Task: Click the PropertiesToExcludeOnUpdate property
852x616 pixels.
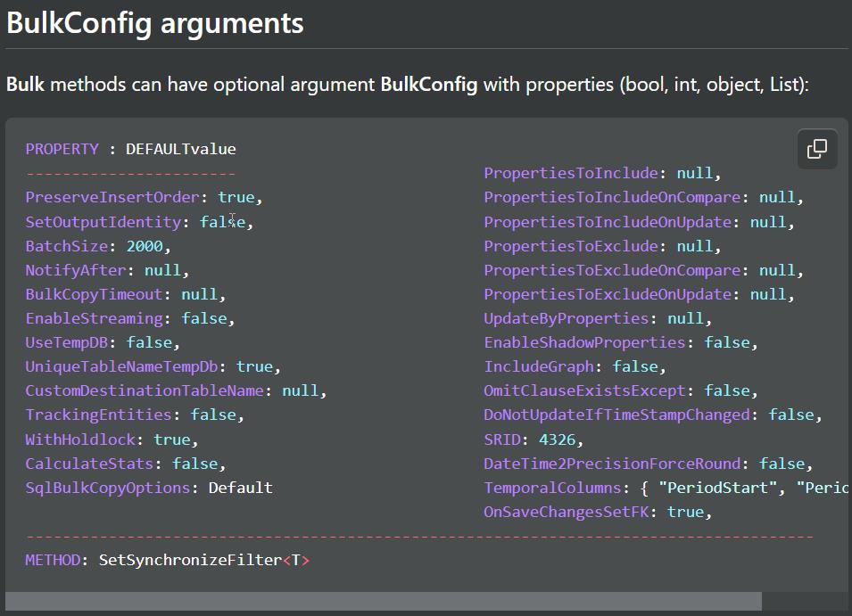Action: coord(611,294)
